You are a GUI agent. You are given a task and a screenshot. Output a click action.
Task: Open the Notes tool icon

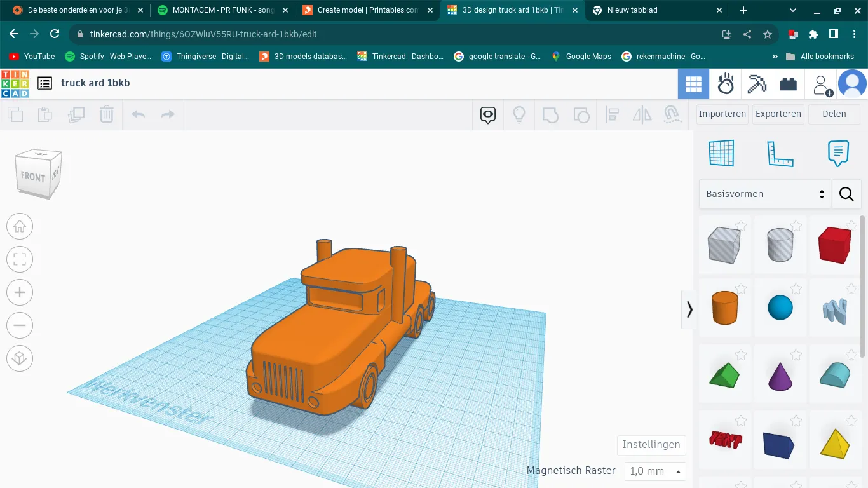838,153
